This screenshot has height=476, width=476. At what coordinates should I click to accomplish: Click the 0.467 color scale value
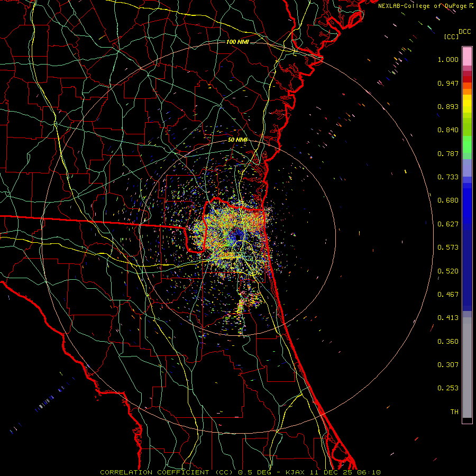click(448, 295)
